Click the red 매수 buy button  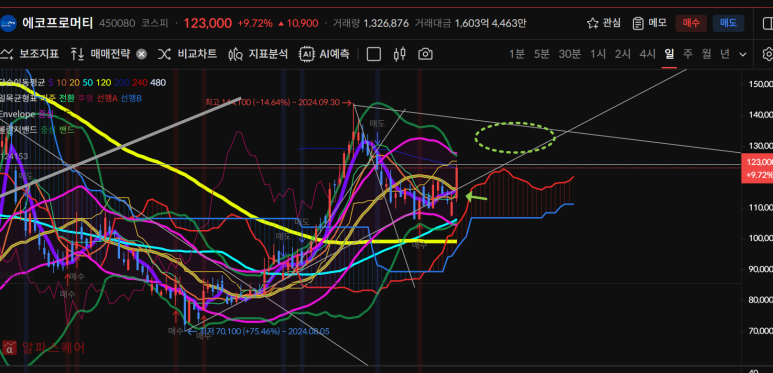(691, 23)
